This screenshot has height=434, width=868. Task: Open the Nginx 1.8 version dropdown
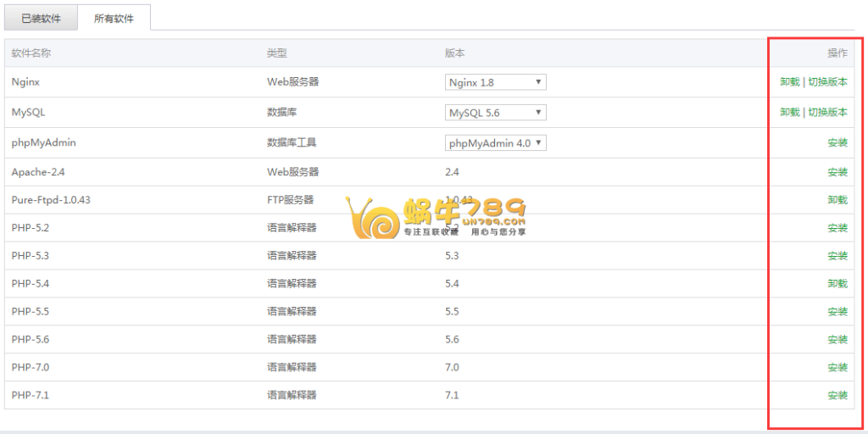[495, 82]
